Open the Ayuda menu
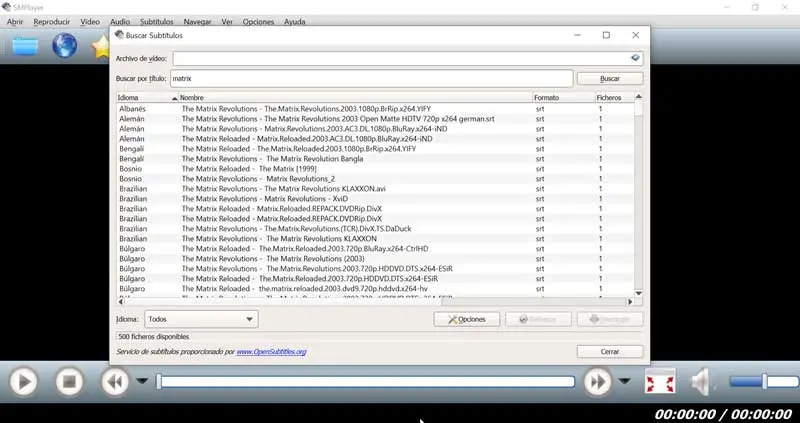The width and height of the screenshot is (800, 423). 294,22
